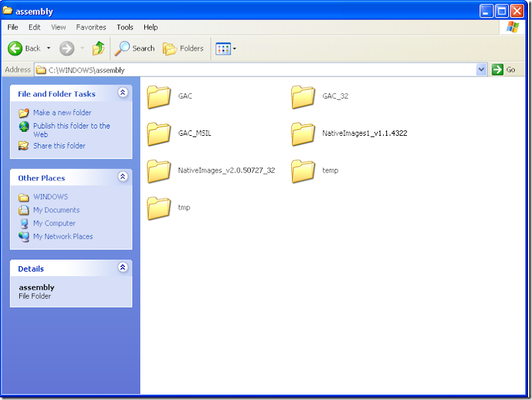
Task: Collapse the Details panel
Action: click(122, 268)
